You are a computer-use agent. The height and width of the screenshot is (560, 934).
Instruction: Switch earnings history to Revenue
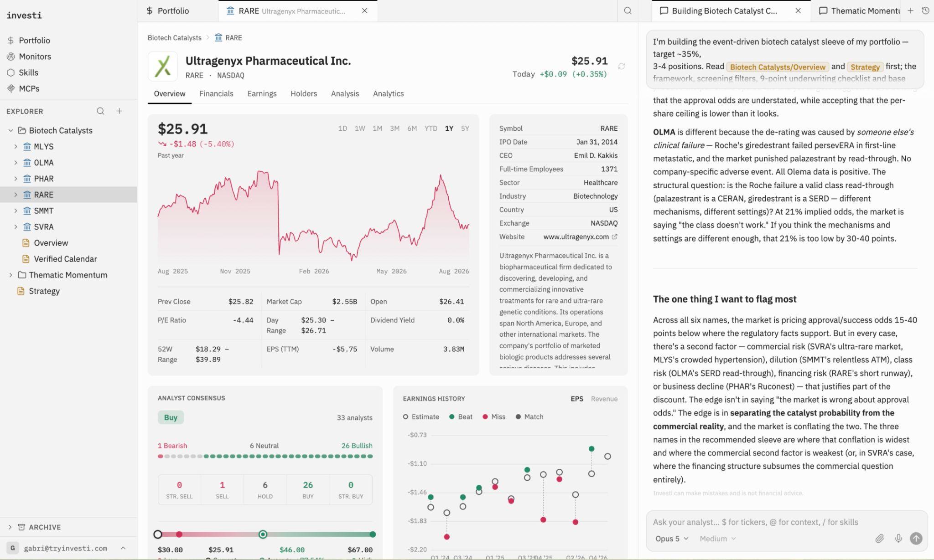point(604,399)
